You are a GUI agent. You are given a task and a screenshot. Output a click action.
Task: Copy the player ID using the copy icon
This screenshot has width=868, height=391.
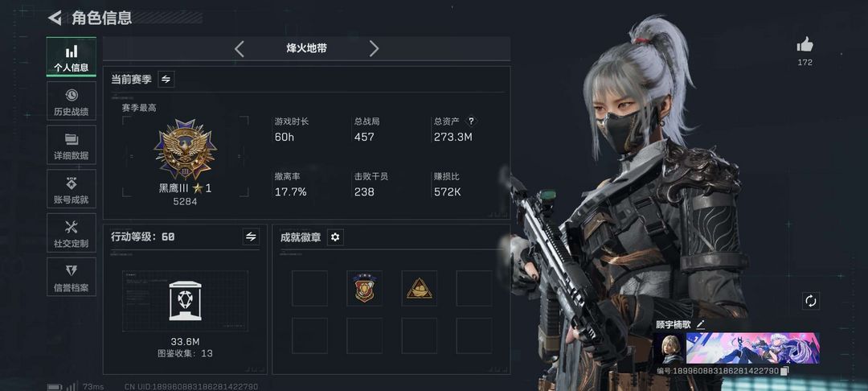784,371
